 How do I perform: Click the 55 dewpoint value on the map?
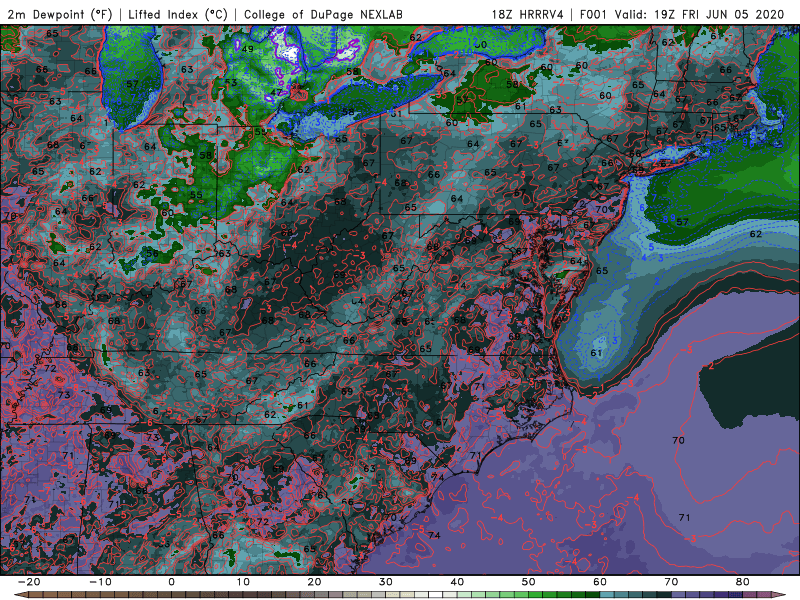196,194
